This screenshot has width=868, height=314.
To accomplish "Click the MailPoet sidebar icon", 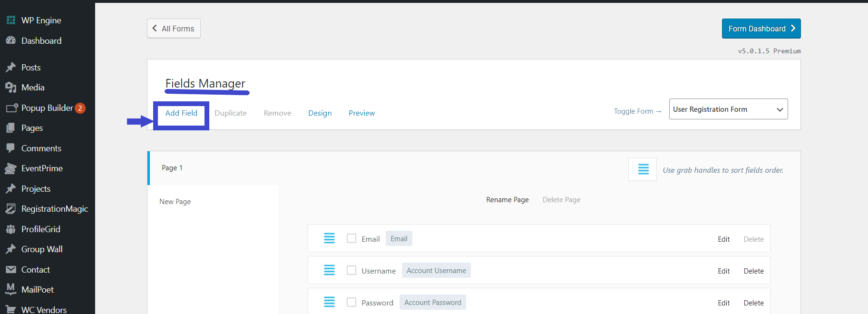I will [x=10, y=289].
